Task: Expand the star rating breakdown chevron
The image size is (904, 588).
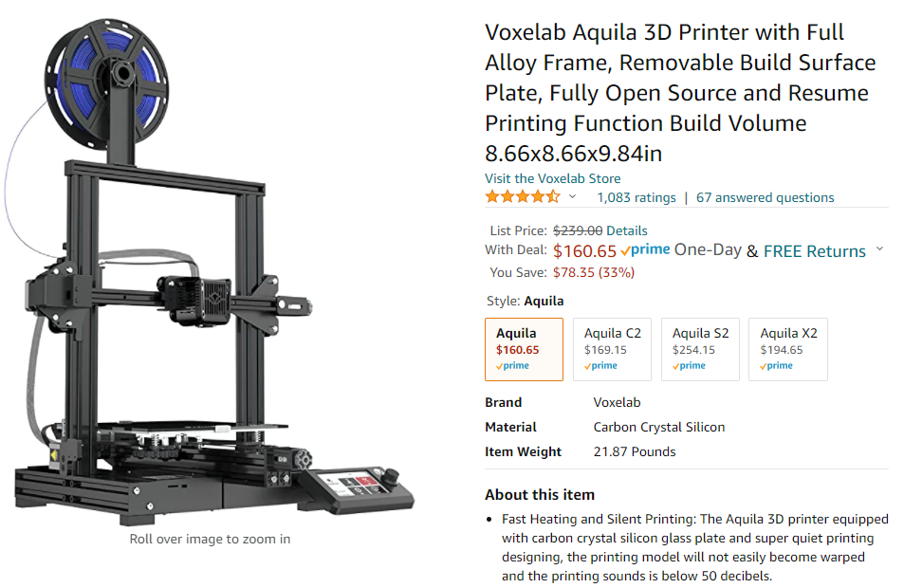Action: pyautogui.click(x=572, y=197)
